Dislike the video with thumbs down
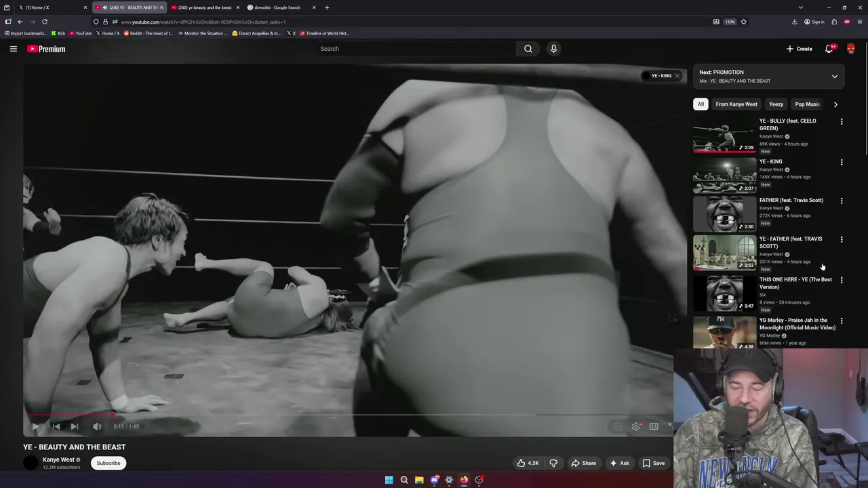 pos(553,463)
